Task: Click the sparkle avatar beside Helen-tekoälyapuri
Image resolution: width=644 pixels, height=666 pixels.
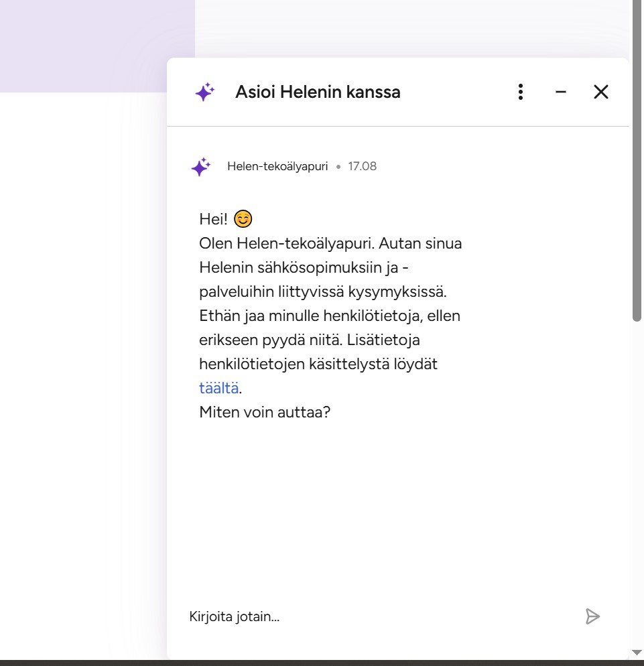Action: pyautogui.click(x=200, y=167)
